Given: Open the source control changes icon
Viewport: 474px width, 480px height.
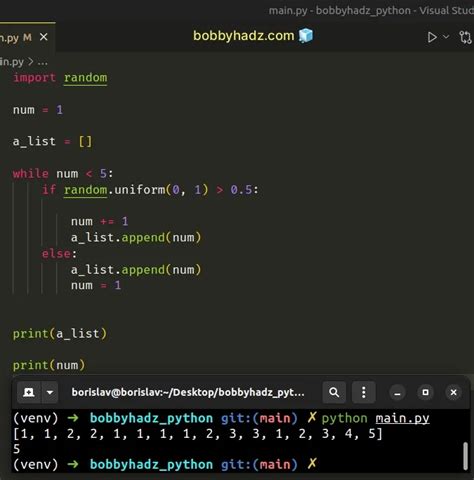Looking at the screenshot, I should (466, 37).
